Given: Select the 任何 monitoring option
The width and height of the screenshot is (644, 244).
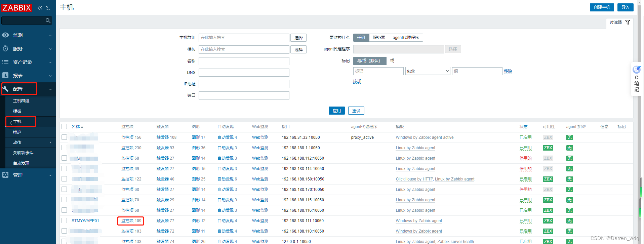Looking at the screenshot, I should tap(361, 38).
